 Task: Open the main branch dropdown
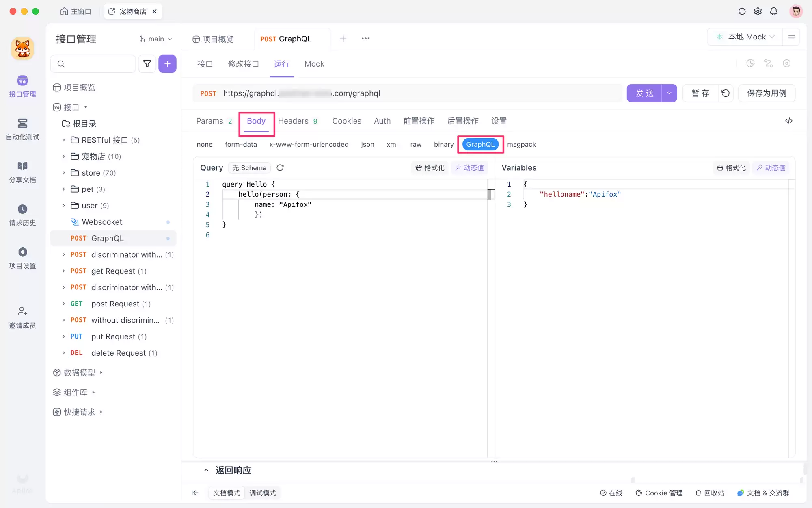156,39
